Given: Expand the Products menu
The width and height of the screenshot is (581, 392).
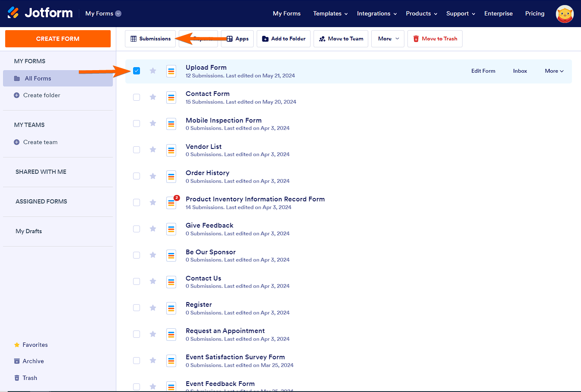Looking at the screenshot, I should coord(422,13).
